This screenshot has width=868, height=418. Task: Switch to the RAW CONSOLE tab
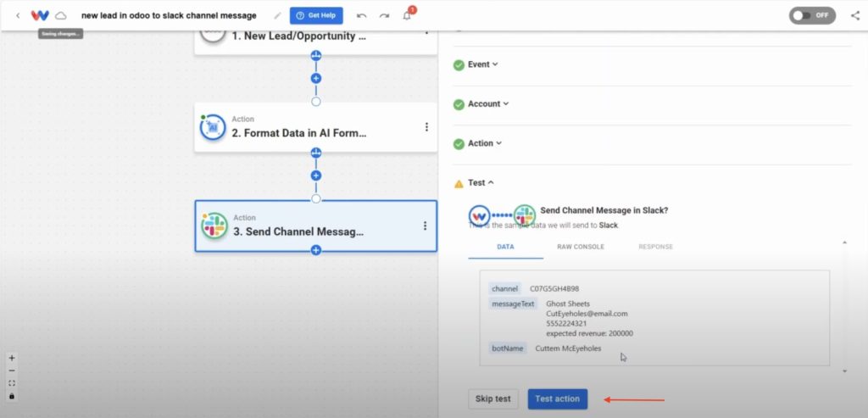click(580, 247)
